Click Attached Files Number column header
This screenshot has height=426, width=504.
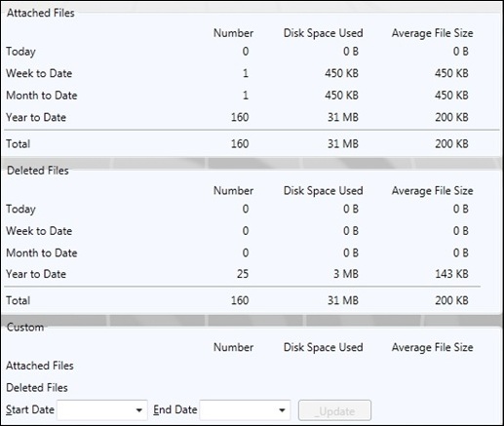click(233, 33)
